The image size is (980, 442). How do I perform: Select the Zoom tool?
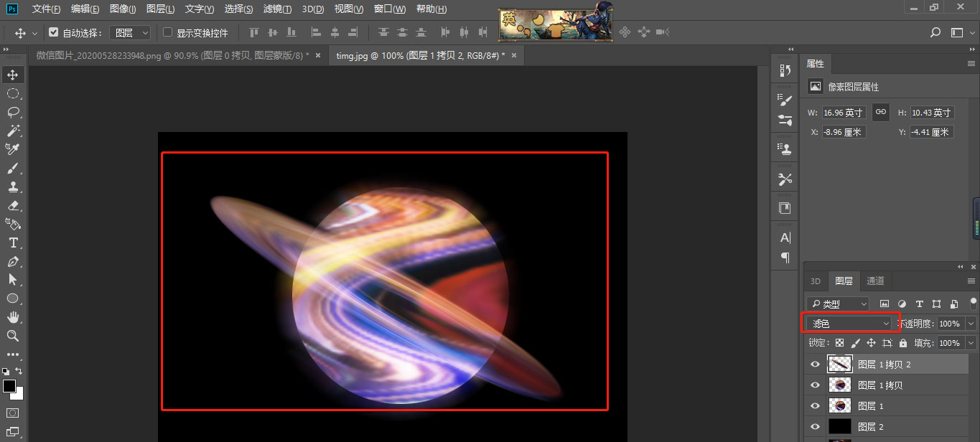(x=13, y=336)
